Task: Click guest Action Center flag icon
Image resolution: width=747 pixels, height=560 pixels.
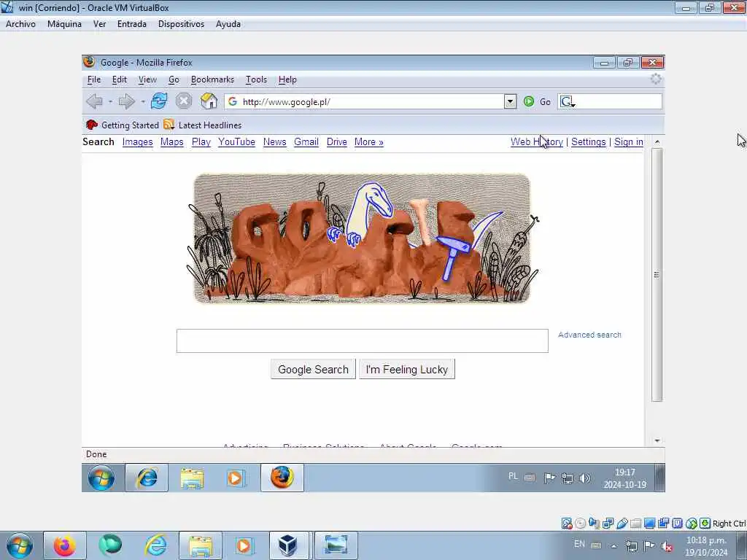Action: pyautogui.click(x=549, y=478)
